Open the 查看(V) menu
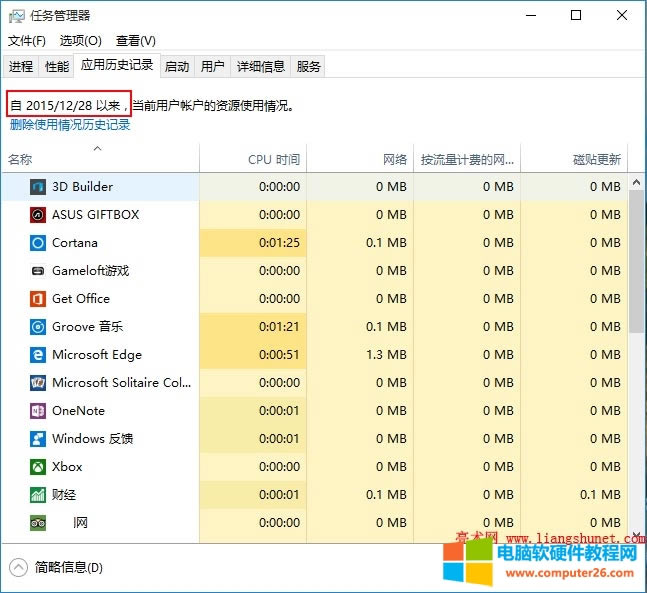The width and height of the screenshot is (647, 593). pyautogui.click(x=136, y=41)
